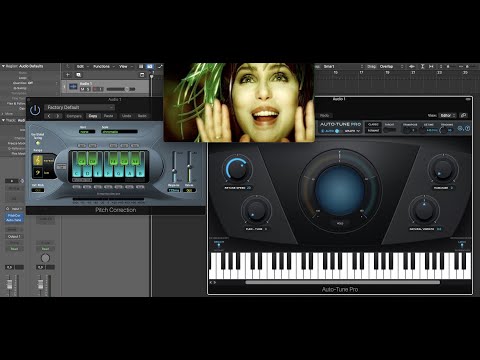Click the pan knob in second channel strip
480x360 pixels.
pos(45,258)
